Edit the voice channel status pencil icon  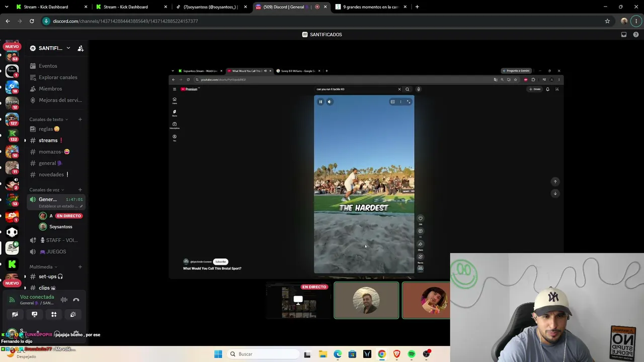(82, 206)
